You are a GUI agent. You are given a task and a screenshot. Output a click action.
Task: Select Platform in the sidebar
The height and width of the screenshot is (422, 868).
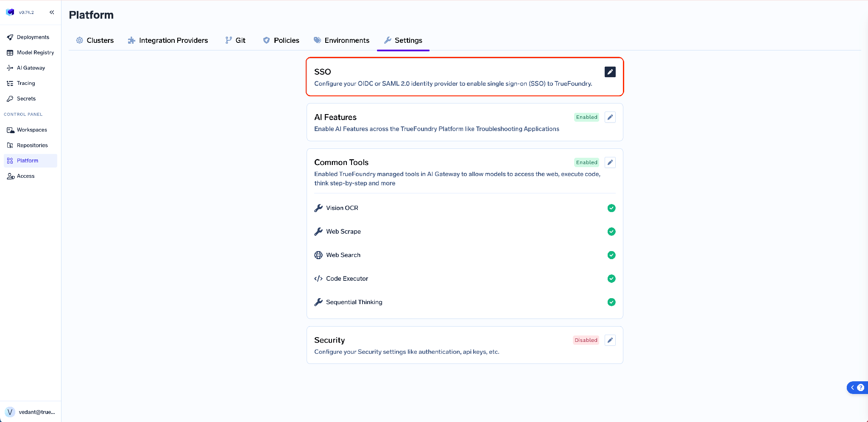click(31, 161)
